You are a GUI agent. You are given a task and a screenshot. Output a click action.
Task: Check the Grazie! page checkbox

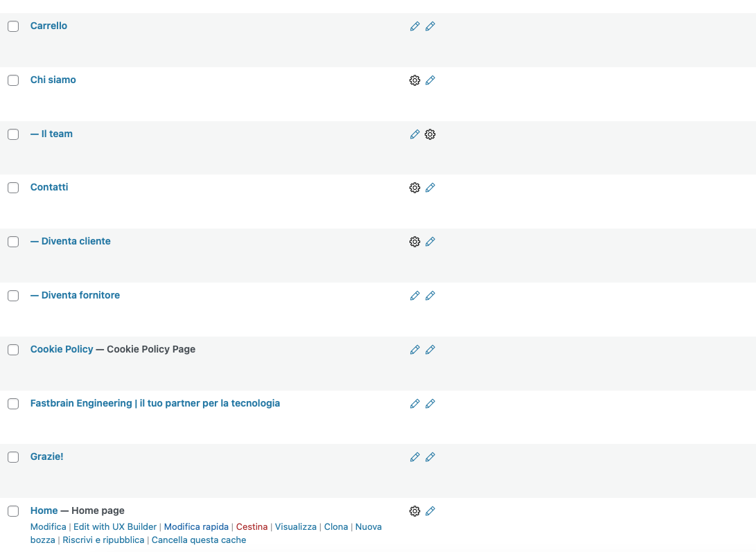pos(13,457)
